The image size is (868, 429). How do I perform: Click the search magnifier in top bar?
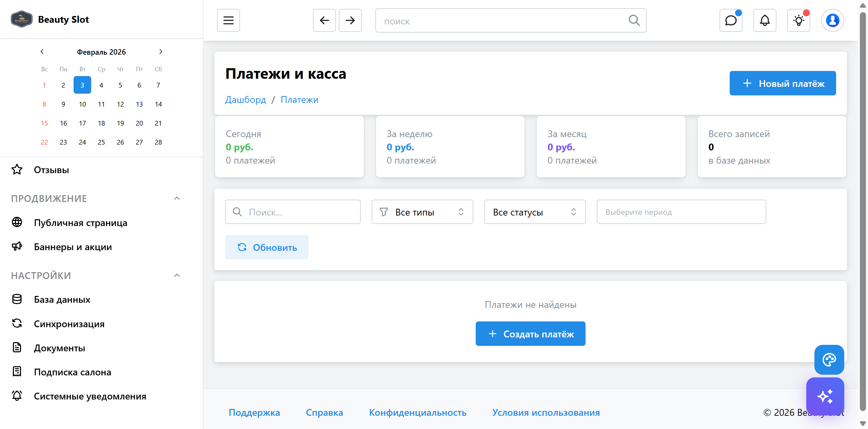click(634, 20)
